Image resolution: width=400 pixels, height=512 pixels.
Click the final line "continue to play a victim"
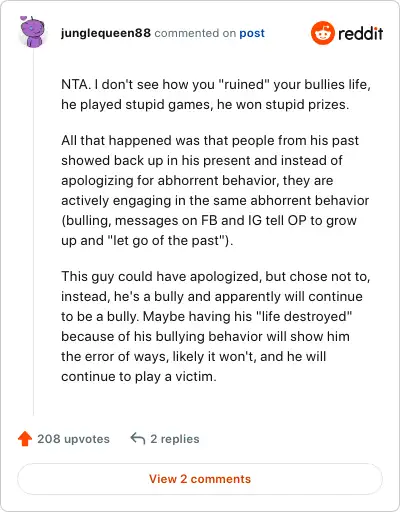pyautogui.click(x=139, y=376)
